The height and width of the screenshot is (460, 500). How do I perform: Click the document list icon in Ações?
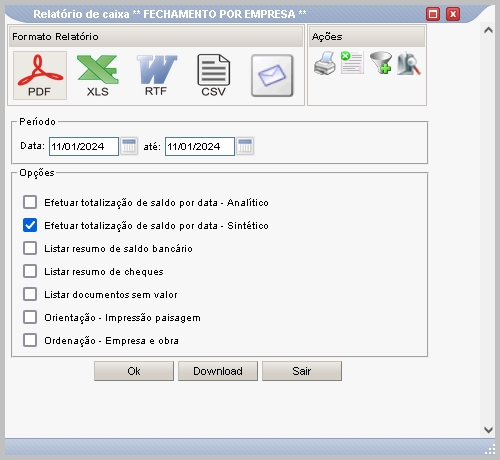click(x=352, y=62)
